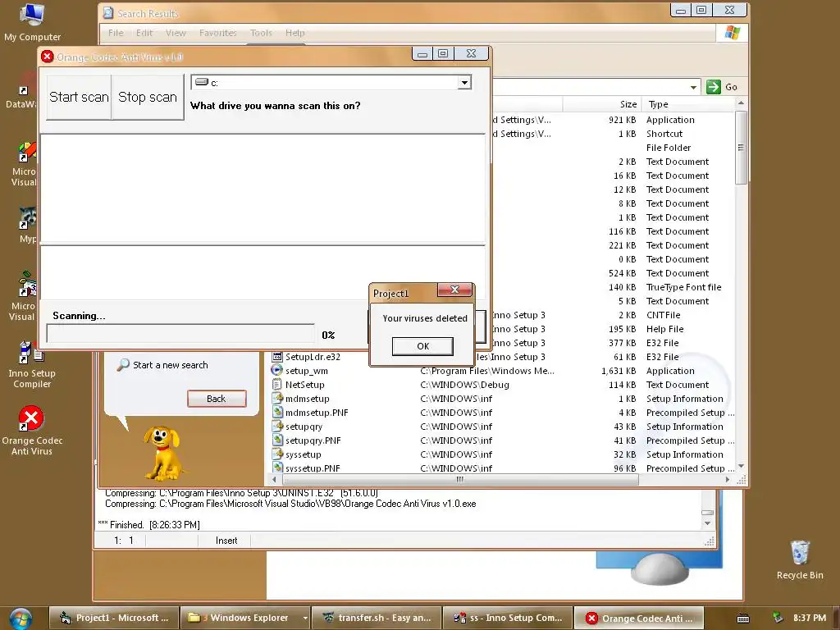Open the address bar dropdown in Search Results
Image resolution: width=840 pixels, height=630 pixels.
click(x=693, y=87)
